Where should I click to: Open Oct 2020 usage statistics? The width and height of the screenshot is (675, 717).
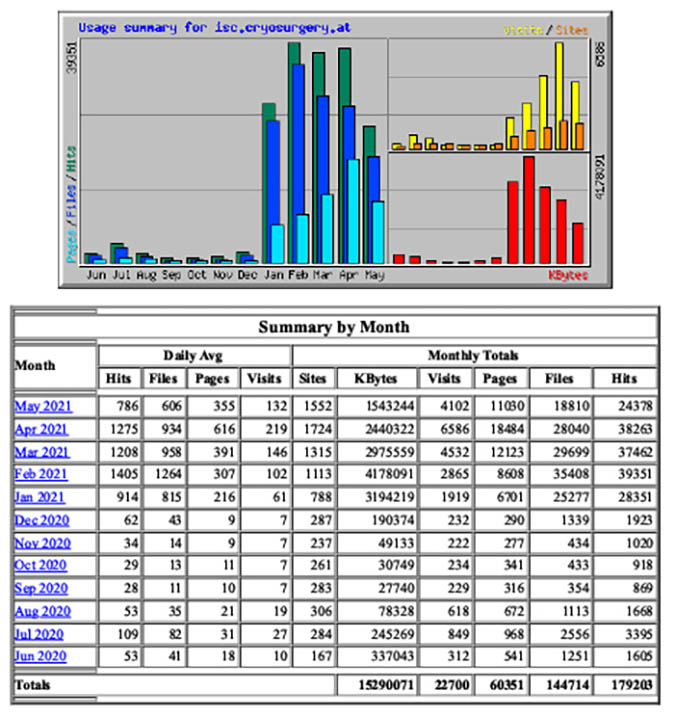[41, 566]
